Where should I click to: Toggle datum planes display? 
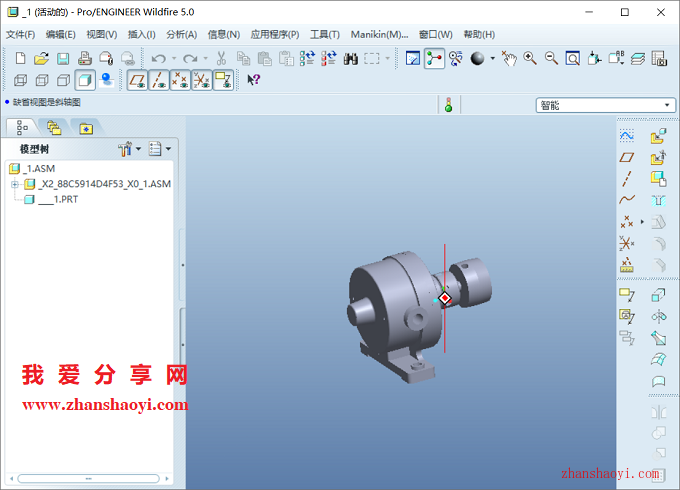click(x=137, y=80)
